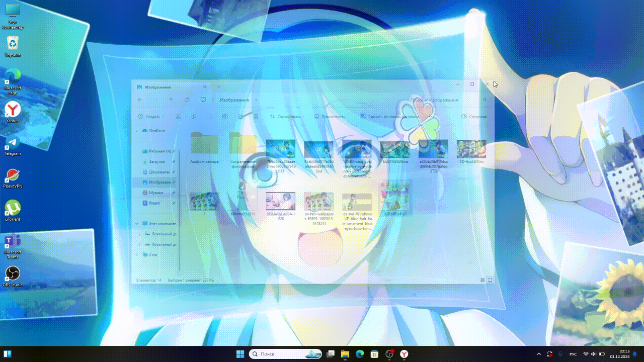Open Yandex browser from the taskbar
Image resolution: width=644 pixels, height=362 pixels.
click(x=404, y=354)
